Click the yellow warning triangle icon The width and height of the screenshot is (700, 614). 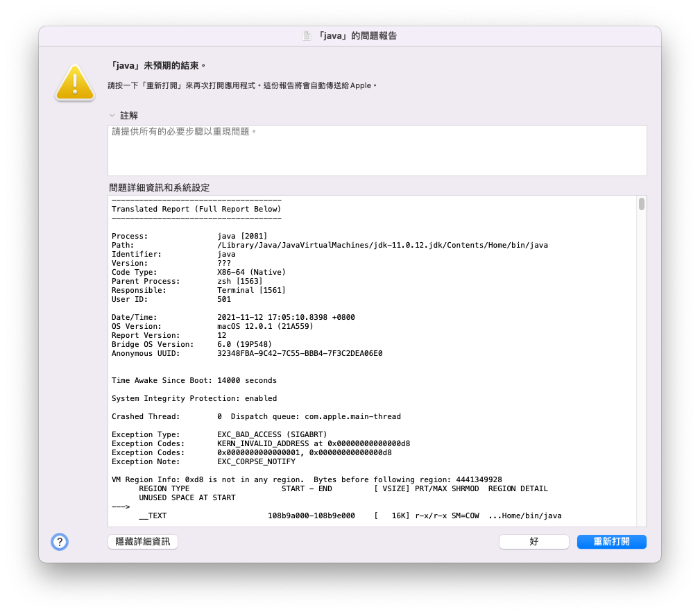tap(74, 83)
